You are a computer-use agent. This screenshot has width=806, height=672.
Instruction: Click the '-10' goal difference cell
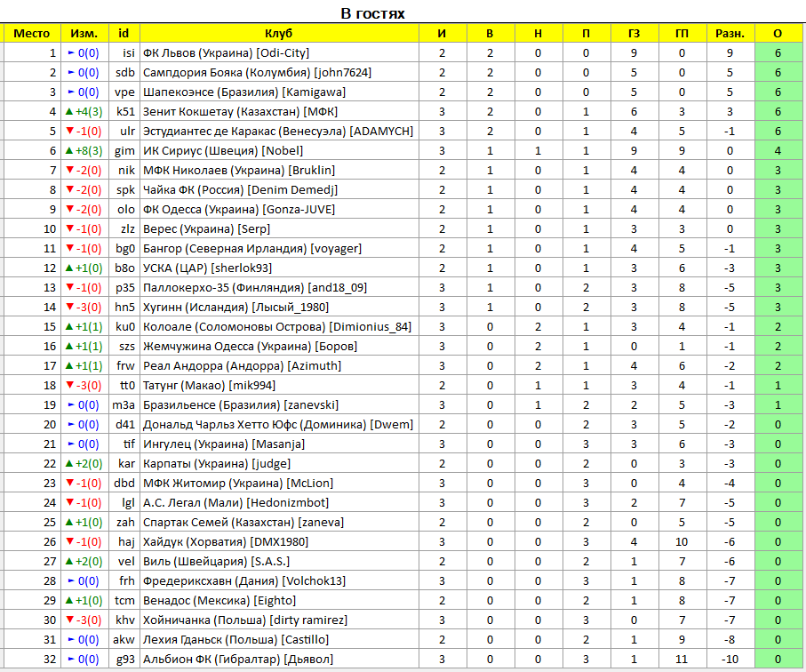click(730, 659)
